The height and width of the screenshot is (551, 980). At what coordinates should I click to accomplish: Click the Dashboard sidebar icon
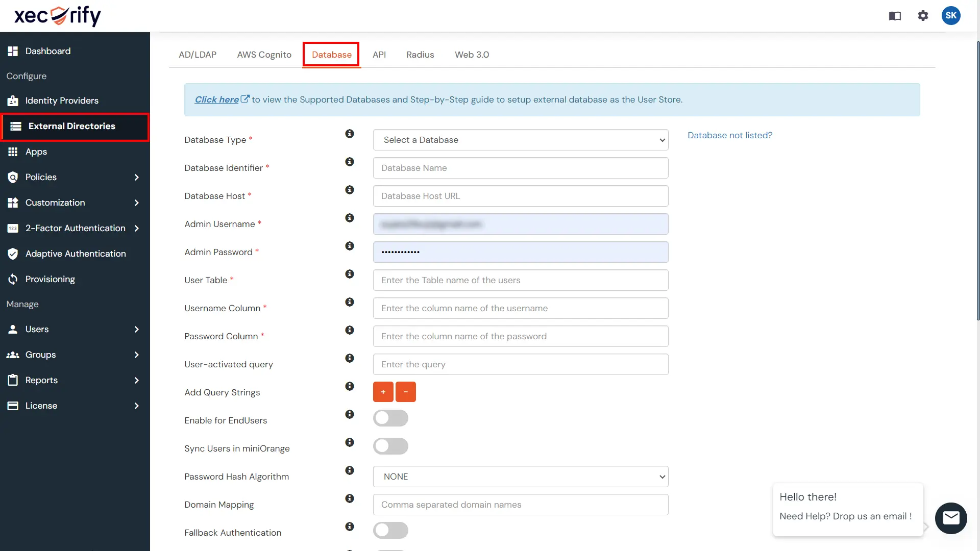click(13, 51)
